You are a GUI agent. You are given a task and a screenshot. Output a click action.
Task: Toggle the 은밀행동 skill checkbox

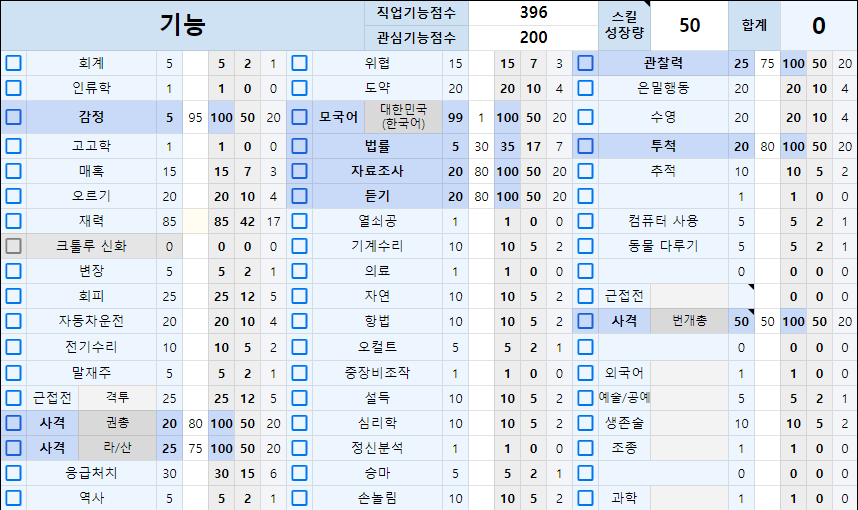585,88
